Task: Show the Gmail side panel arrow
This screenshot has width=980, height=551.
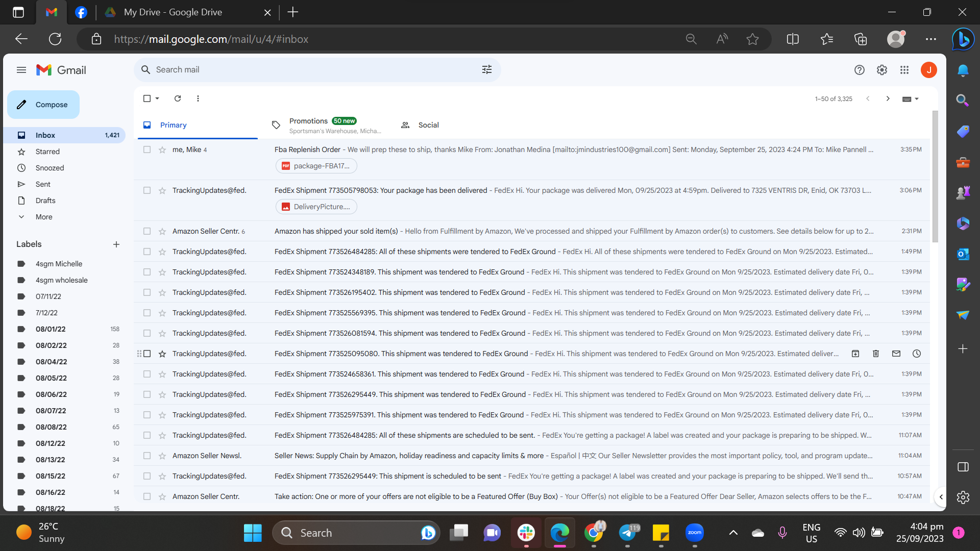Action: pos(941,497)
